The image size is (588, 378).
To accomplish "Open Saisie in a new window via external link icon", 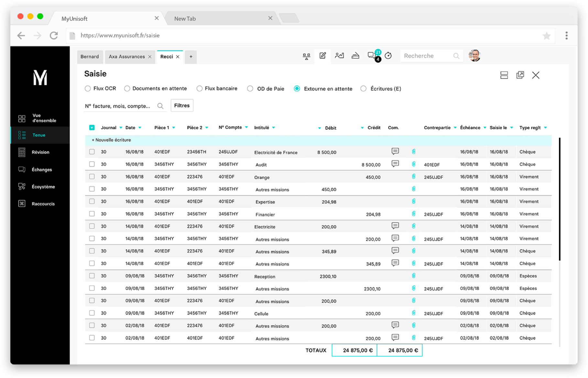I will (520, 75).
